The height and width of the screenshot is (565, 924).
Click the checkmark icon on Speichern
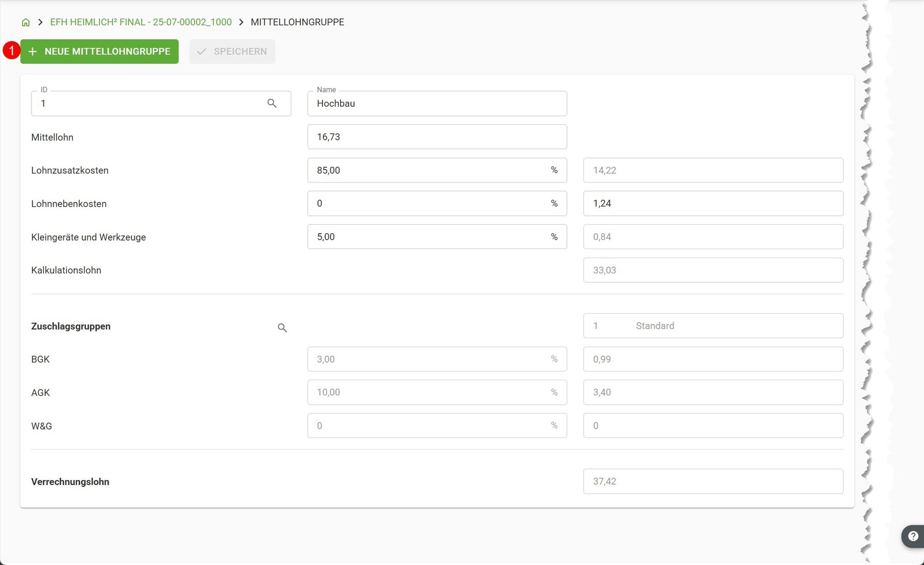coord(201,52)
